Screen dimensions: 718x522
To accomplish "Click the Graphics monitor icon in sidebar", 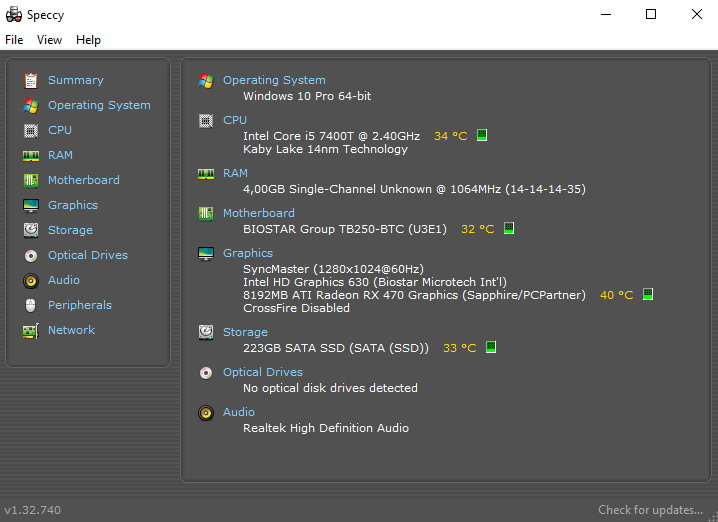I will [x=31, y=206].
